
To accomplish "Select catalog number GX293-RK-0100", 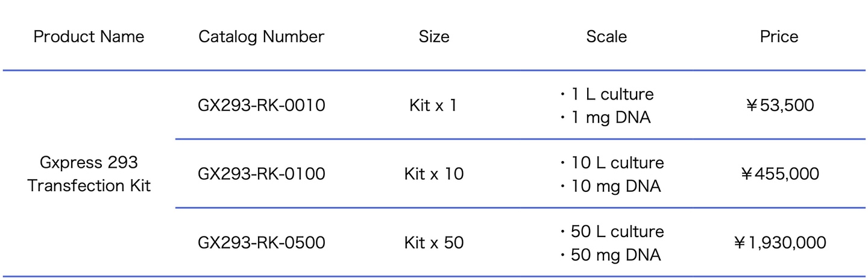I will (x=261, y=174).
